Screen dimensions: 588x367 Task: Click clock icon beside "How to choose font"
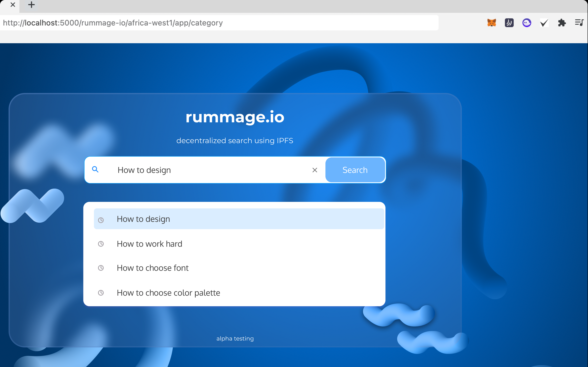tap(101, 268)
